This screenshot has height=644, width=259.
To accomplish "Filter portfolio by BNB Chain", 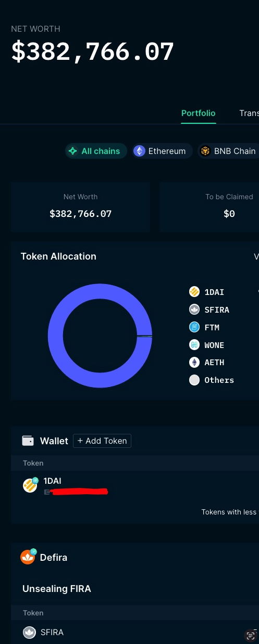I will (229, 151).
